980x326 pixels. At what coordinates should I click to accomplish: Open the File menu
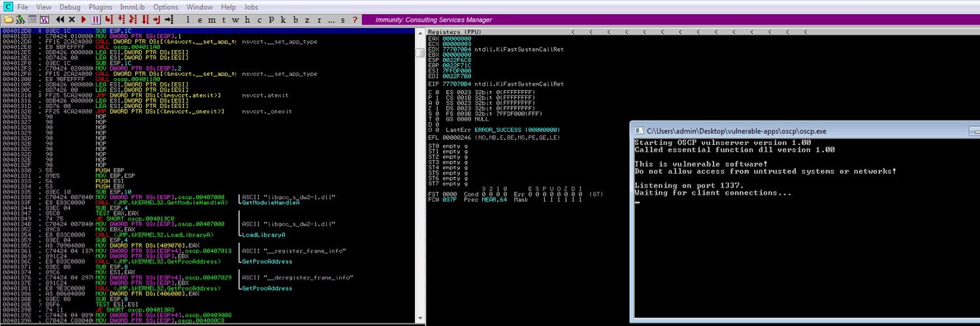[22, 7]
